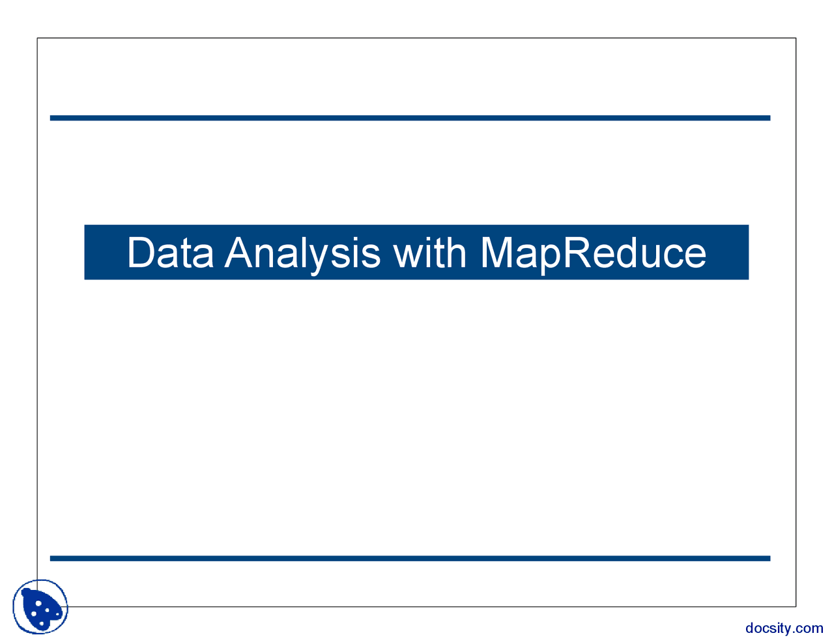
Task: Click banner padding right of "MapReduce"
Action: (x=728, y=253)
